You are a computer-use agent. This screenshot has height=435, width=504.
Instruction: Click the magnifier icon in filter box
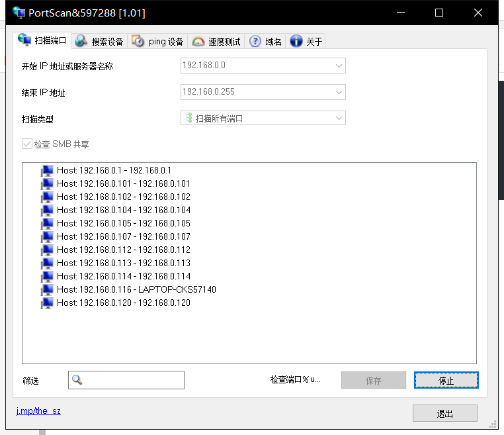[x=77, y=379]
